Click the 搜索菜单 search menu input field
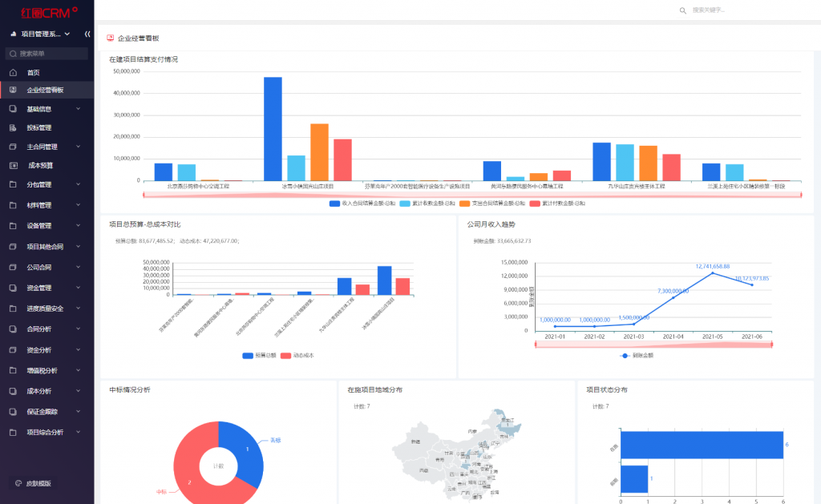Image resolution: width=821 pixels, height=504 pixels. pyautogui.click(x=48, y=54)
